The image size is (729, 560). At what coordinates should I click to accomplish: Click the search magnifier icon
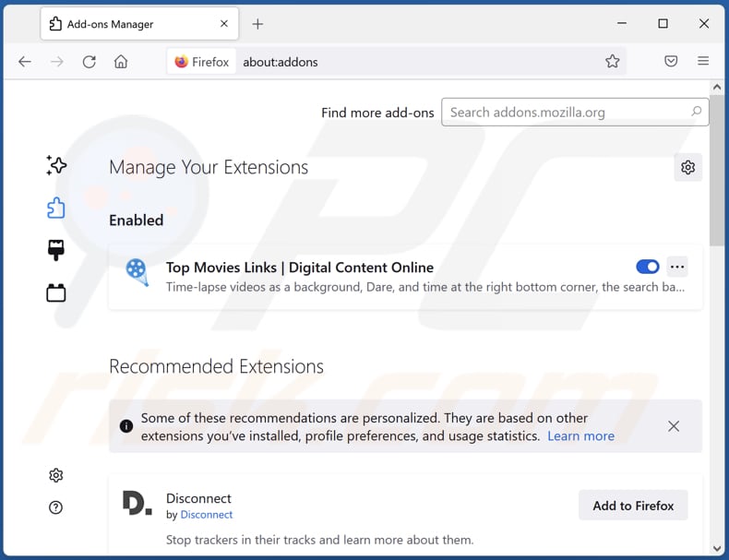(x=696, y=111)
